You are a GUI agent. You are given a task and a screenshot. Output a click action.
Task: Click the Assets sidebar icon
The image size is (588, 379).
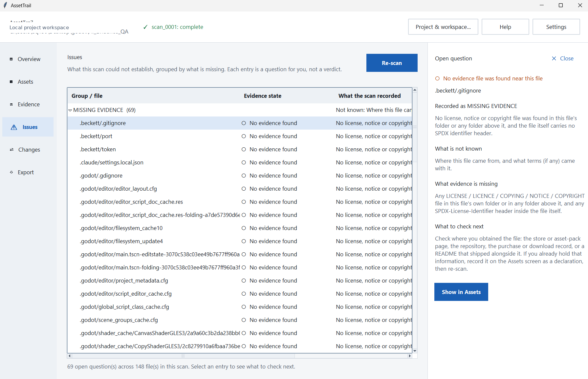[11, 82]
